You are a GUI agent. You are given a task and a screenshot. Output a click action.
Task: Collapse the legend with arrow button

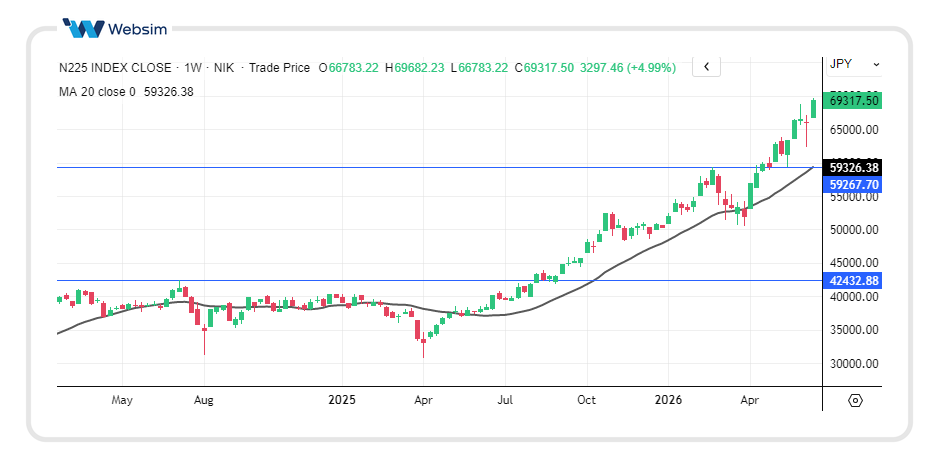(x=706, y=67)
